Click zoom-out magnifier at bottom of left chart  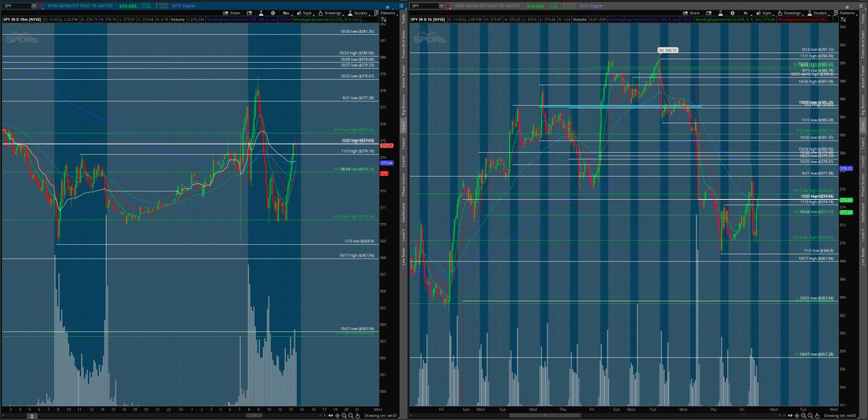coord(351,416)
